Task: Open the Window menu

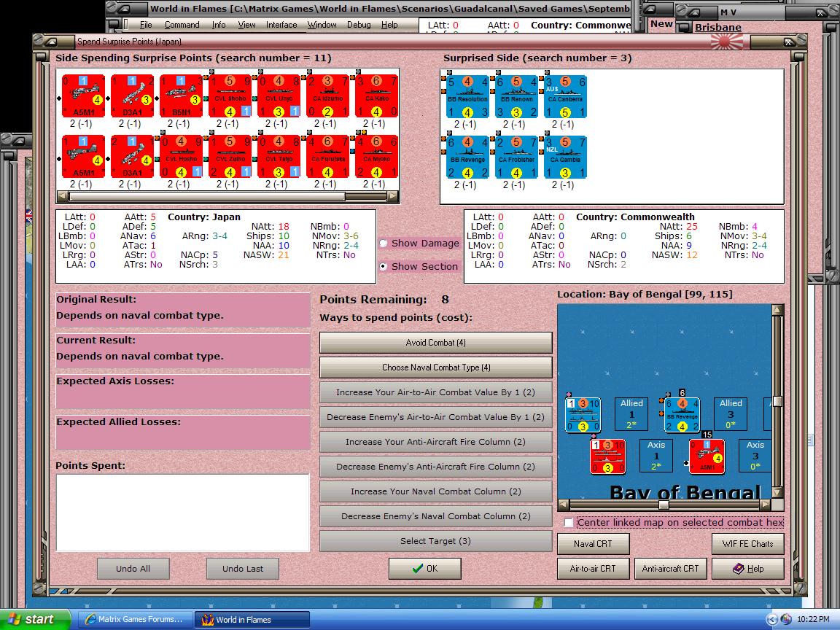Action: pyautogui.click(x=322, y=25)
